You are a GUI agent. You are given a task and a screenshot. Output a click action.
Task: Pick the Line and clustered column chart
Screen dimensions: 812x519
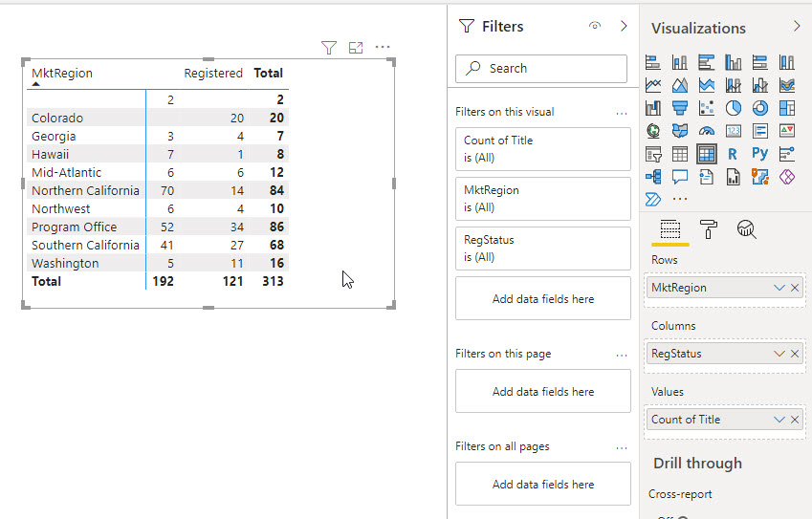[x=760, y=85]
